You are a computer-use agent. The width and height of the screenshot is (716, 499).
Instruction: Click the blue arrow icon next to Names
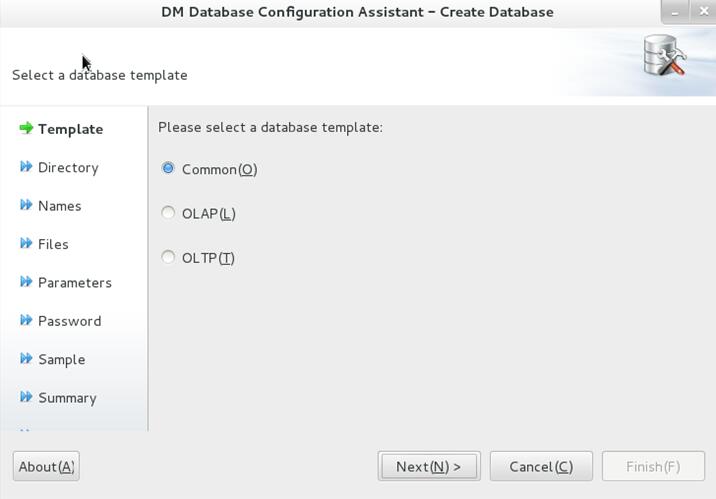click(x=26, y=205)
